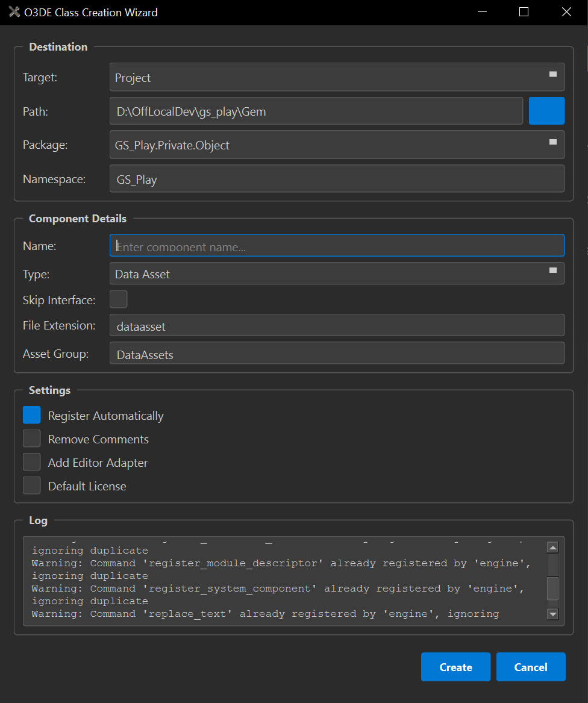This screenshot has height=703, width=588.
Task: Disable Register Automatically
Action: [31, 414]
